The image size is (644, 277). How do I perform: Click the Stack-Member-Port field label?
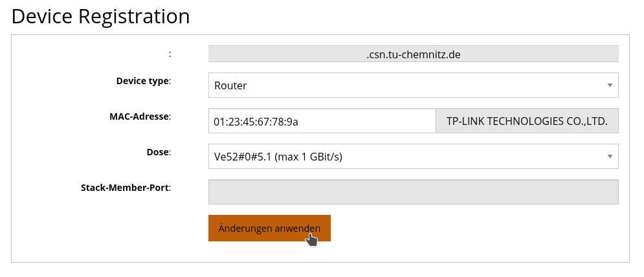(x=125, y=188)
